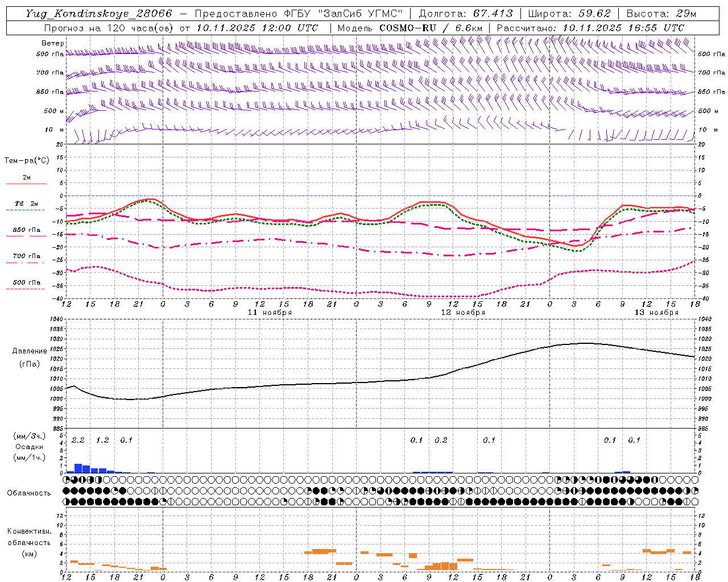Image resolution: width=728 pixels, height=582 pixels.
Task: Click the tallest blue precipitation bar
Action: 78,468
